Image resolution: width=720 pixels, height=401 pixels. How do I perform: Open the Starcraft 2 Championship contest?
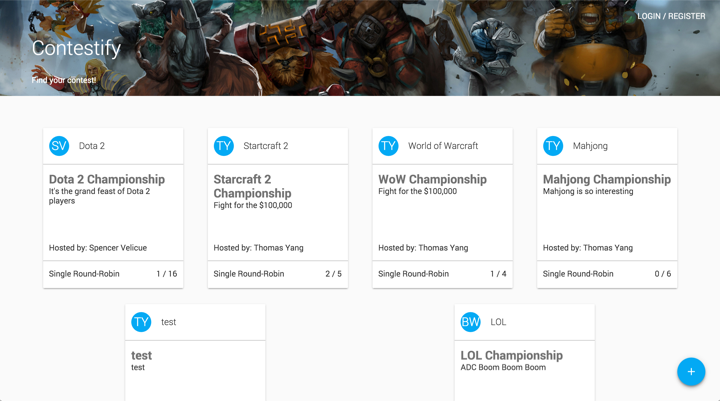tap(253, 186)
